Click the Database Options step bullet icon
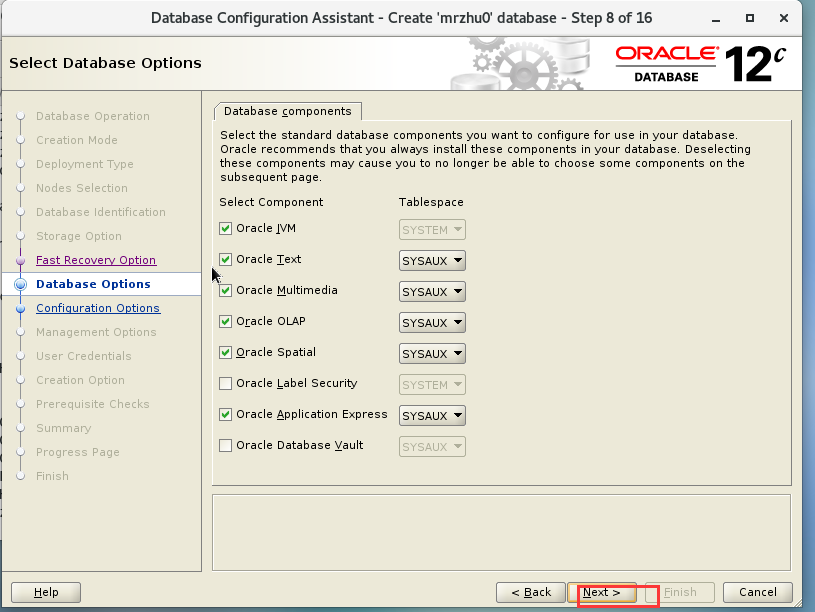Viewport: 815px width, 612px height. [x=21, y=284]
